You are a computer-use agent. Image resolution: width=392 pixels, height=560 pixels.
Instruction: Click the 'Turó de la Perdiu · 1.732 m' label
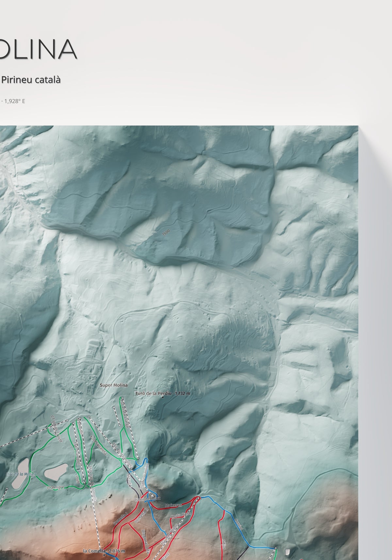tap(162, 393)
